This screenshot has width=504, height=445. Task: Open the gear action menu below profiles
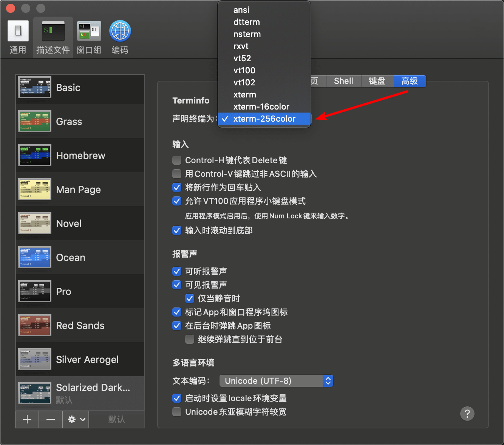point(76,419)
